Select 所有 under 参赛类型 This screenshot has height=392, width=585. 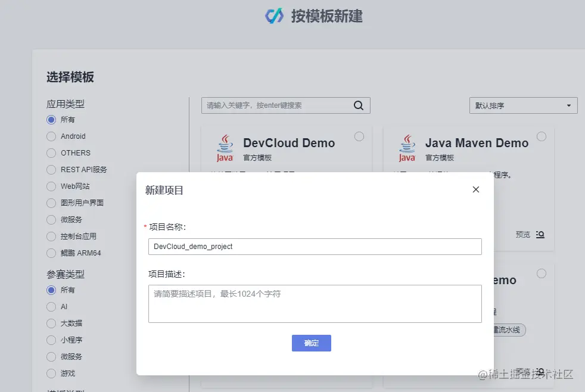point(51,290)
